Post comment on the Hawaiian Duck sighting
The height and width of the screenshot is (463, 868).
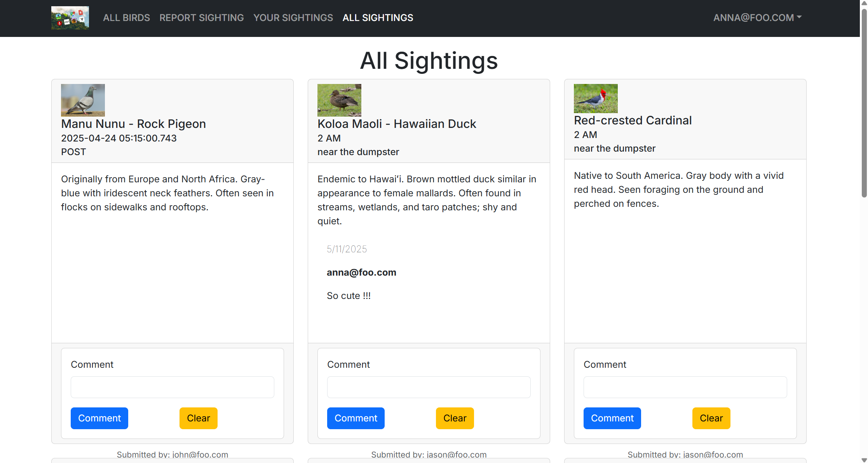pyautogui.click(x=356, y=418)
